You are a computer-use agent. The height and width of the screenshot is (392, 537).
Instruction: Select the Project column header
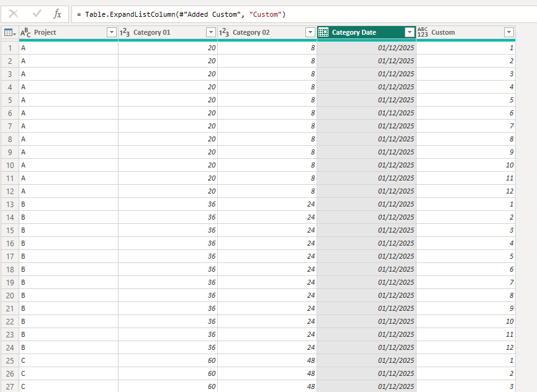68,32
